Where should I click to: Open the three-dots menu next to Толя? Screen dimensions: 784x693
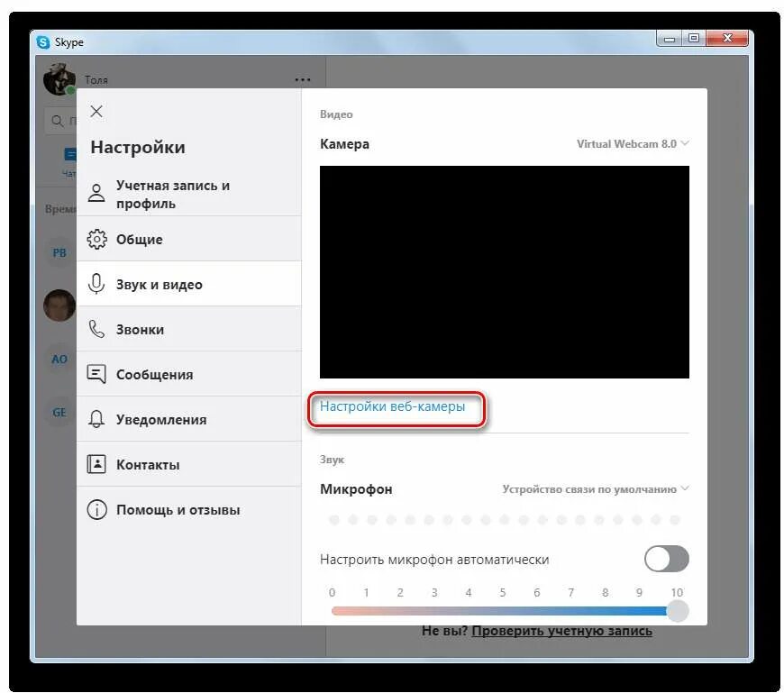303,79
